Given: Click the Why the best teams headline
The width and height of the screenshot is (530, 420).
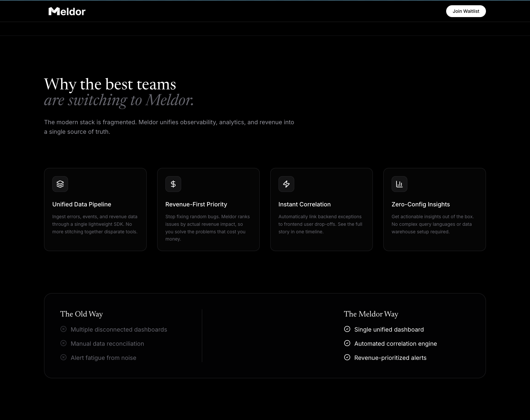Looking at the screenshot, I should pos(110,84).
